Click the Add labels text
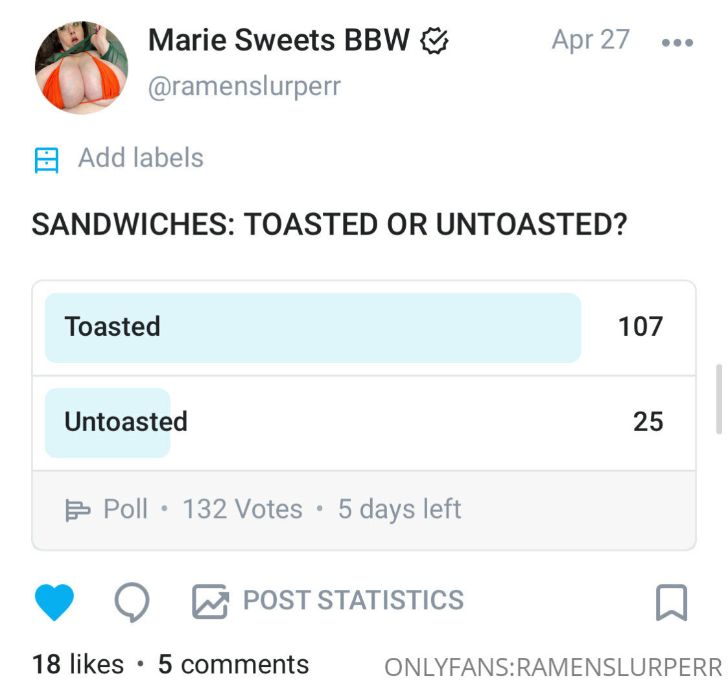The image size is (728, 700). 141,158
